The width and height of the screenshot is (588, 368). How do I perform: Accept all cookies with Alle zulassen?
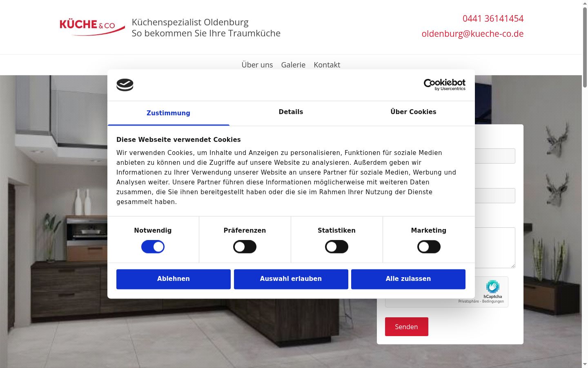pyautogui.click(x=408, y=279)
